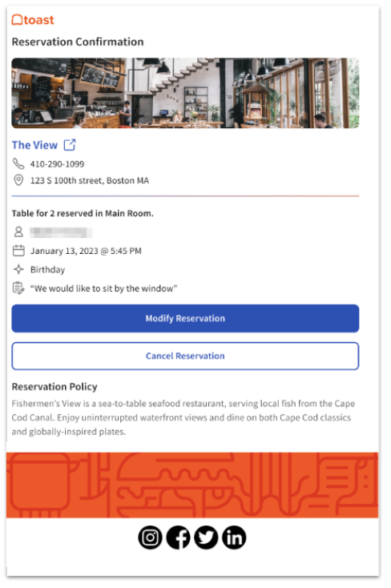Open The View restaurant link
Screen dimensions: 391x588
coord(34,145)
